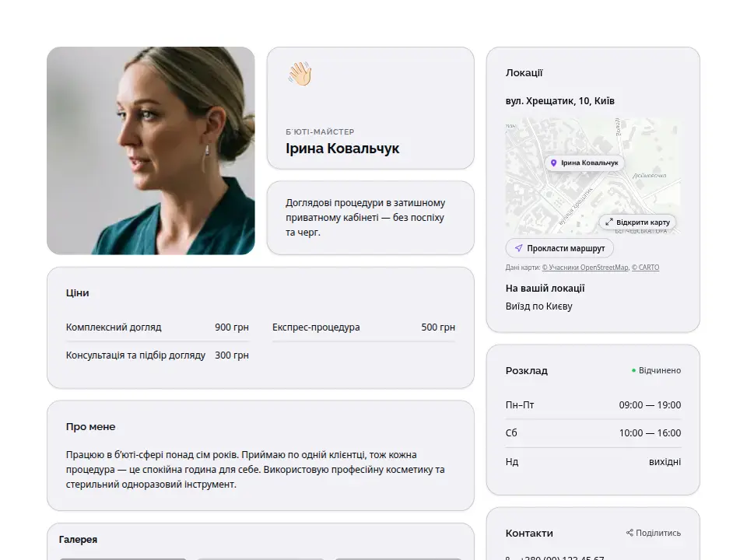Click the Контакти heading
The height and width of the screenshot is (560, 747).
point(529,534)
